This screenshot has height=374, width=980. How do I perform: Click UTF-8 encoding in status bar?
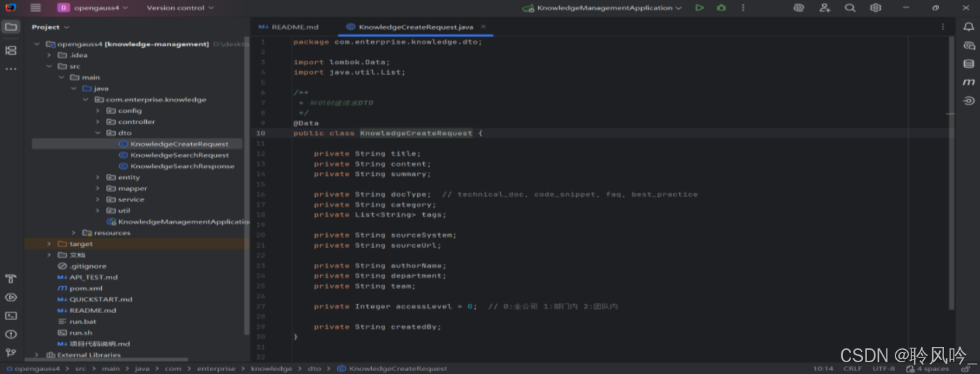[x=884, y=368]
